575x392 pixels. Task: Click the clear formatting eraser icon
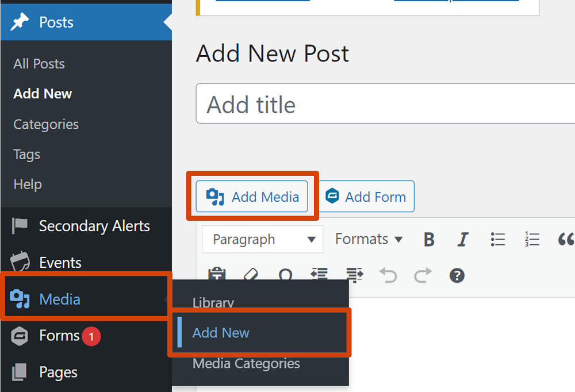click(x=251, y=274)
